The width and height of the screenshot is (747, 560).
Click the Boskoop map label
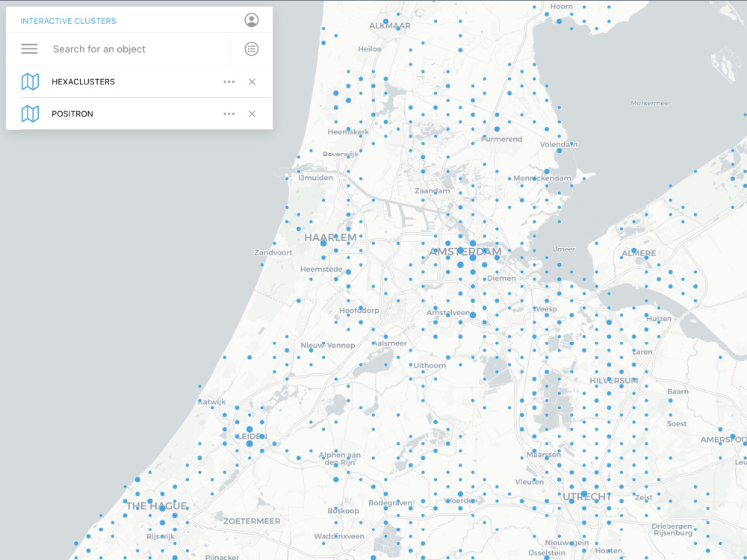click(x=344, y=511)
